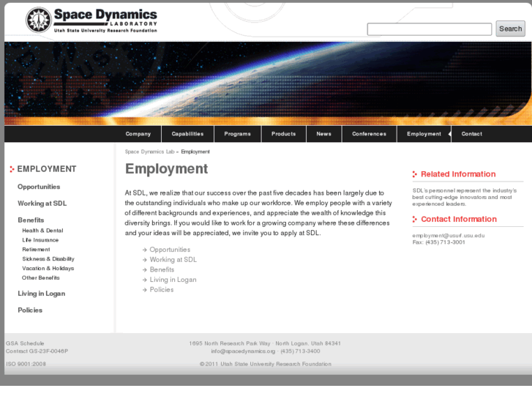Screen dimensions: 532x399
Task: Click the info@spacedynamics.org footer email
Action: pyautogui.click(x=243, y=351)
